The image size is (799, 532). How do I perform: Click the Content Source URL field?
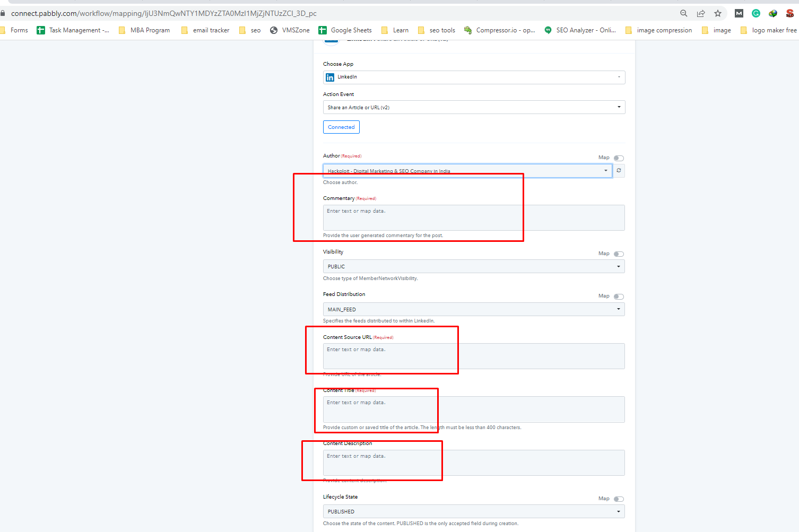coord(474,356)
